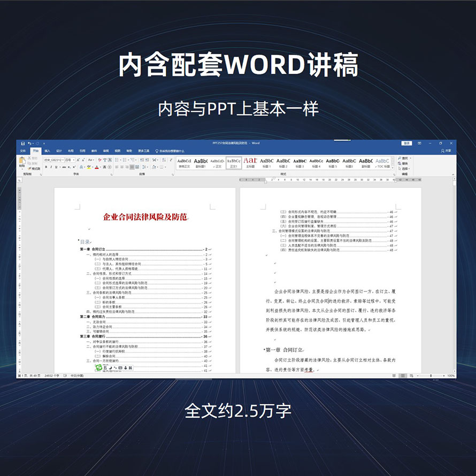Viewport: 476px width, 476px height.
Task: Adjust the zoom slider in the status bar
Action: (x=431, y=376)
